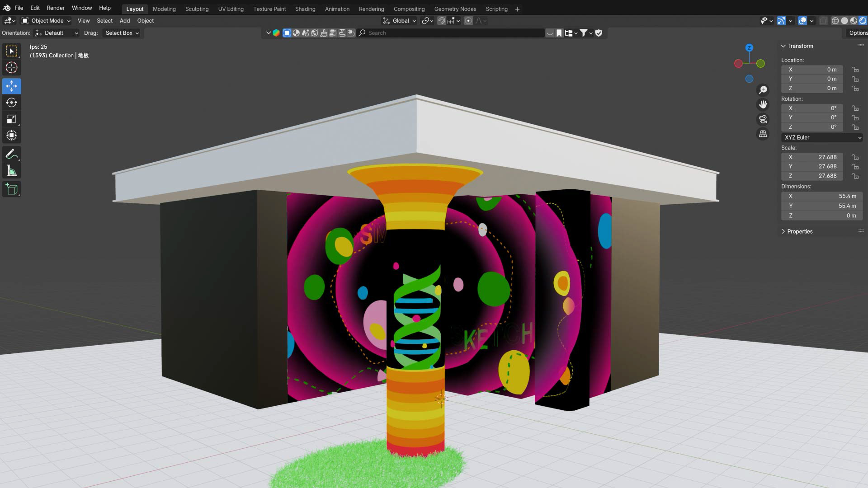Click the hand pan view icon
The width and height of the screenshot is (868, 488).
coord(763,104)
